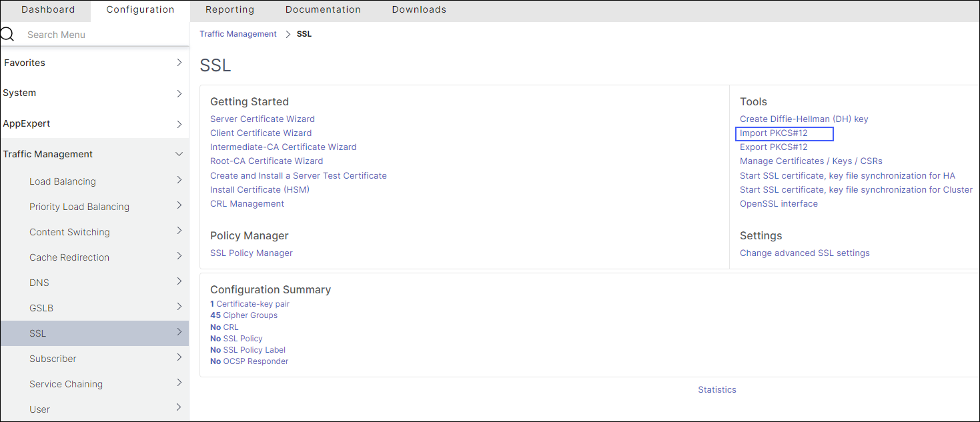Open the Statistics link
This screenshot has width=980, height=422.
coord(717,389)
